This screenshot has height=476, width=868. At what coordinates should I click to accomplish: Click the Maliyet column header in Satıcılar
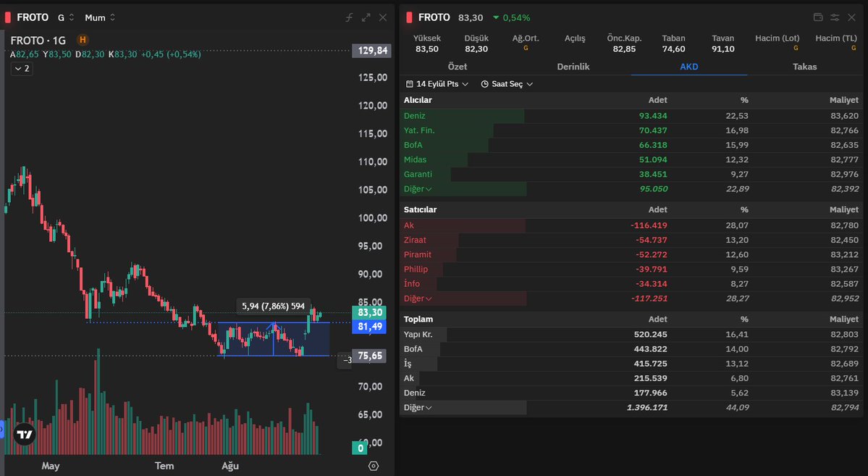point(843,210)
